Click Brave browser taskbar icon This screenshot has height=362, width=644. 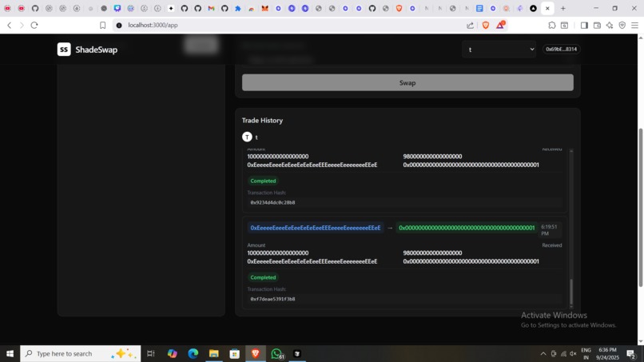pos(256,353)
